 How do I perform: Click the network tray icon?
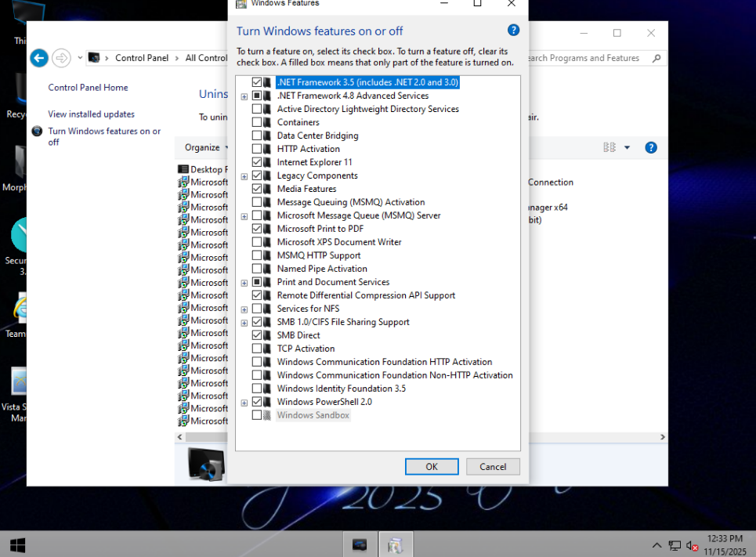pos(675,545)
